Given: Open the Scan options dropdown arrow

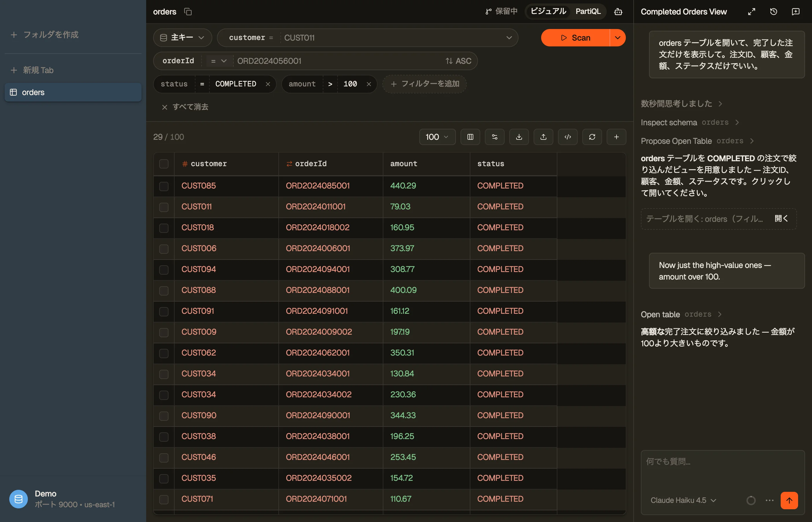Looking at the screenshot, I should [x=617, y=38].
